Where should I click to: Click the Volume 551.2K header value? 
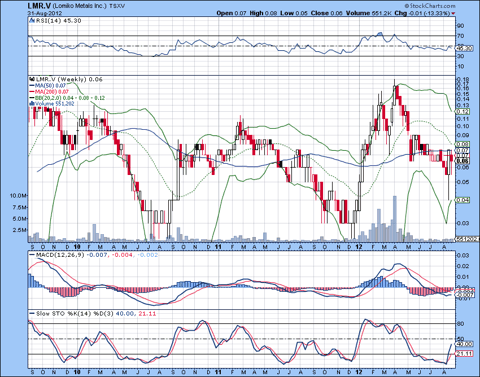click(x=369, y=13)
